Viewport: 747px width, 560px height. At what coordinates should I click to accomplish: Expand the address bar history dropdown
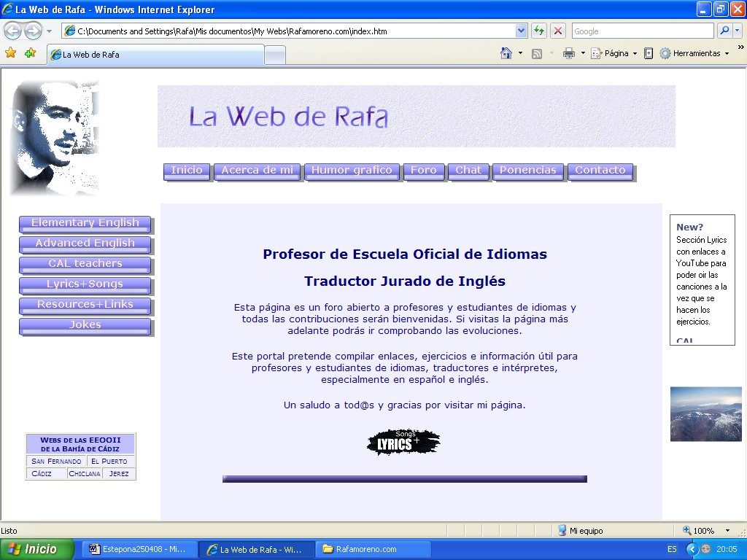tap(521, 31)
